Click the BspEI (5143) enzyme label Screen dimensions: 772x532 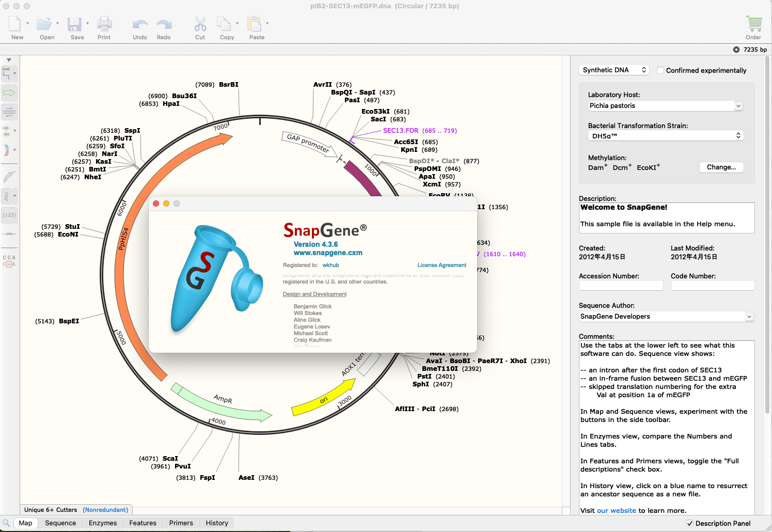coord(57,321)
